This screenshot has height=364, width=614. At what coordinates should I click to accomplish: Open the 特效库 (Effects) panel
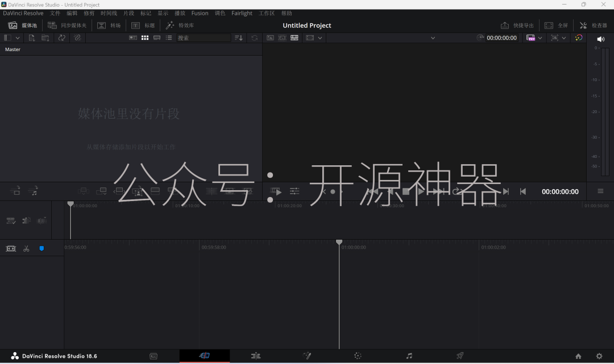coord(180,26)
